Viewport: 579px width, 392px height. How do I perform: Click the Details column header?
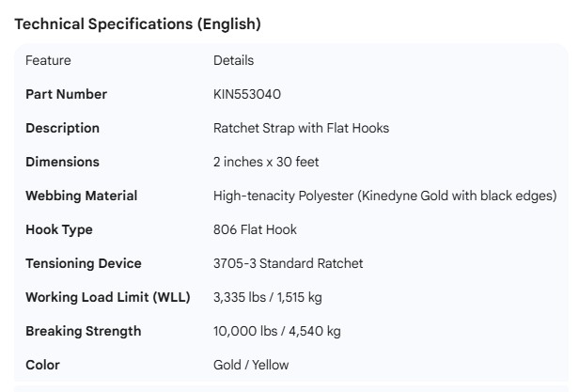pyautogui.click(x=233, y=60)
